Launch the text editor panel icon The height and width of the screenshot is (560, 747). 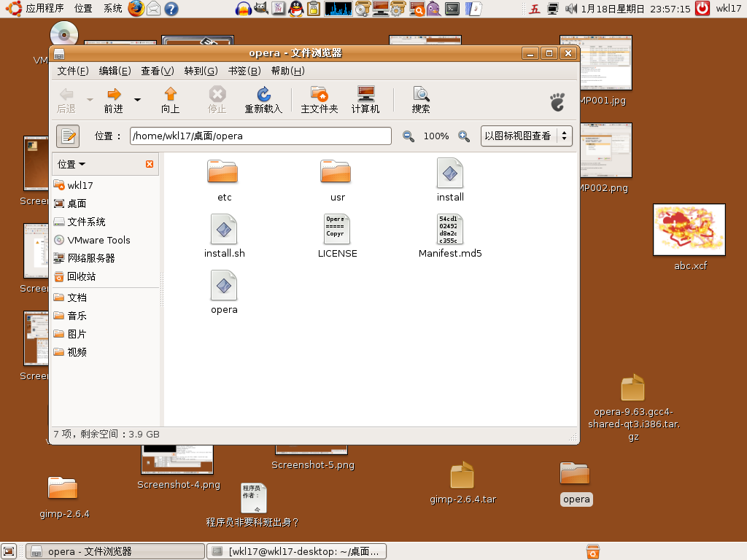[473, 9]
